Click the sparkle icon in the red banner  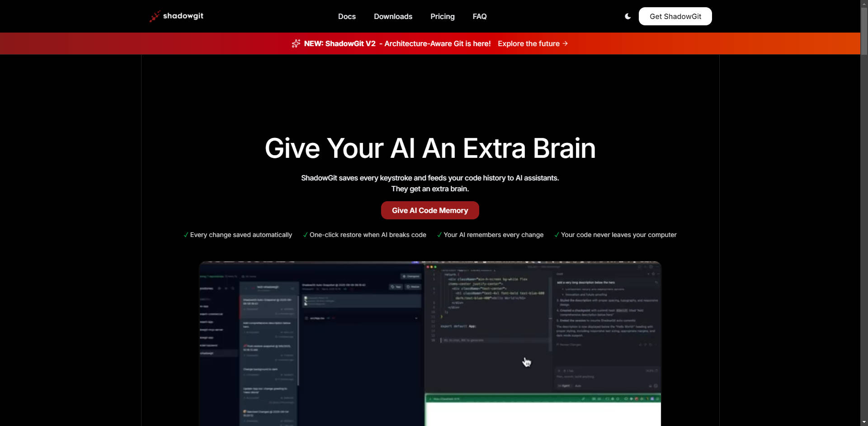[x=296, y=43]
